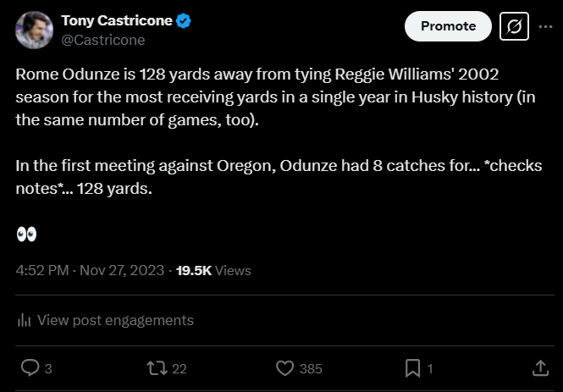Click the reply speech bubble icon
Image resolution: width=563 pixels, height=392 pixels.
tap(30, 368)
